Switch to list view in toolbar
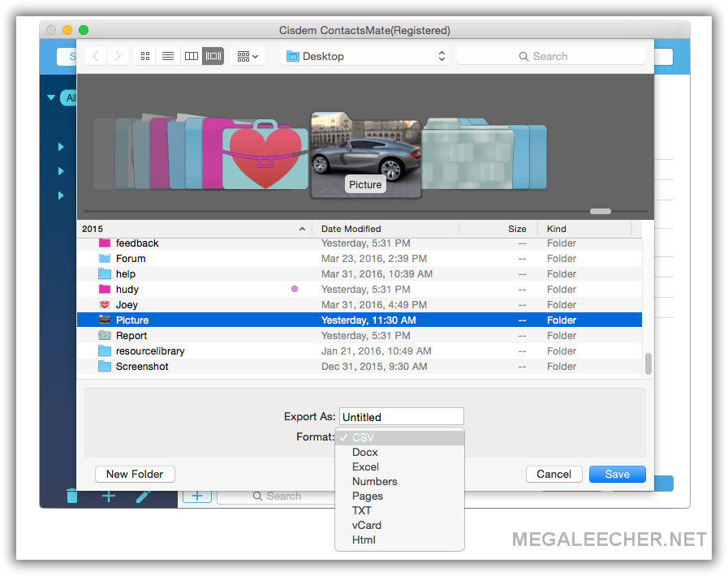The width and height of the screenshot is (728, 576). point(168,56)
